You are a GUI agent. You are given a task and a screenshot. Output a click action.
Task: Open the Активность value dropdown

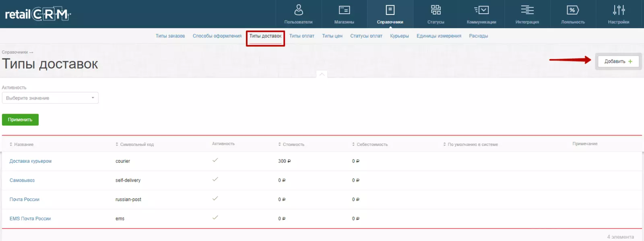pos(50,98)
